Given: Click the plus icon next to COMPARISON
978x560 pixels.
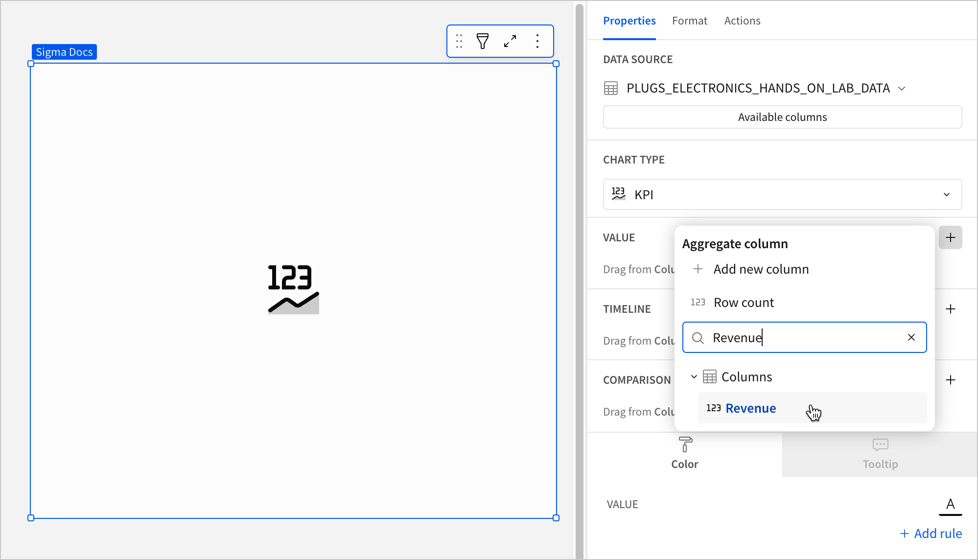Looking at the screenshot, I should point(951,380).
